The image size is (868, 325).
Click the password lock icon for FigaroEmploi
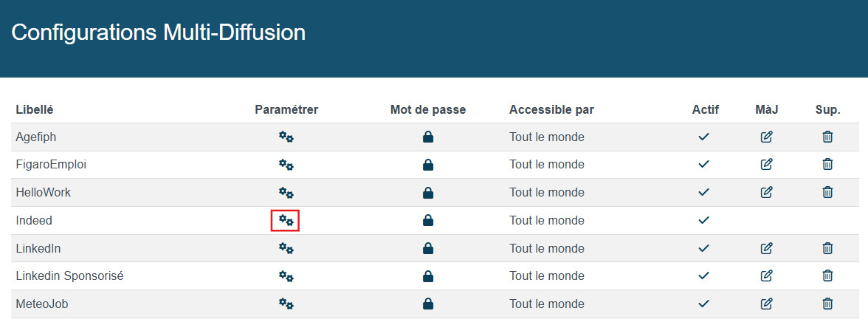coord(428,165)
